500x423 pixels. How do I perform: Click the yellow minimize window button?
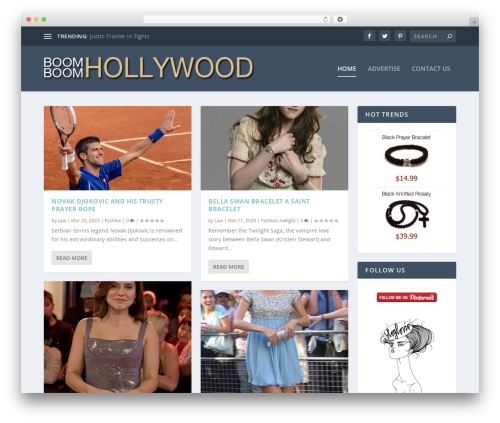point(36,20)
